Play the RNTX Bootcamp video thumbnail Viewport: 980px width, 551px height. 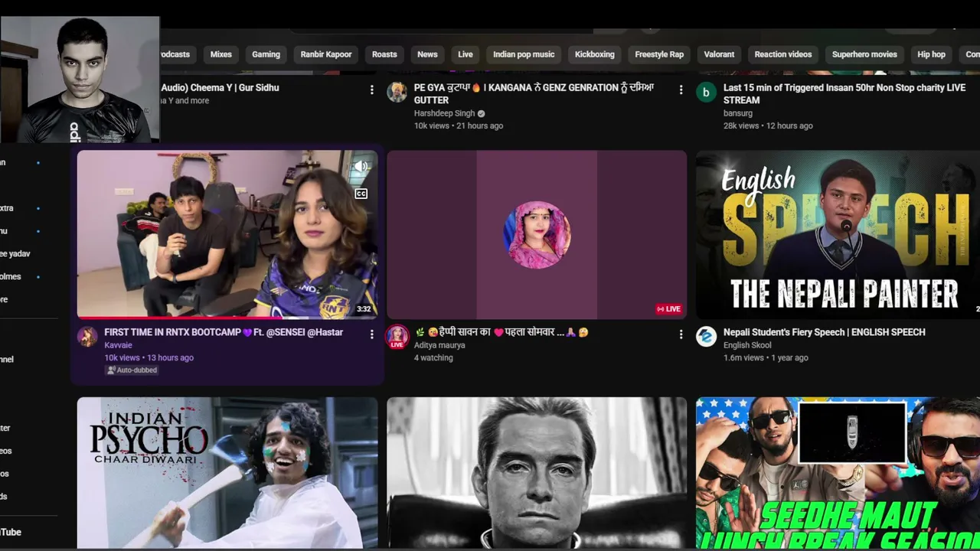pos(227,234)
